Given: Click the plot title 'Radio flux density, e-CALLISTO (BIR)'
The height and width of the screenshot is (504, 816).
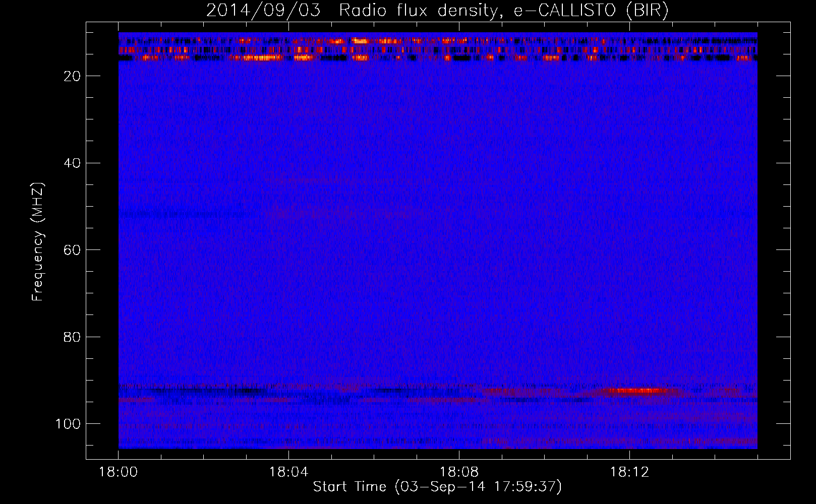Looking at the screenshot, I should pyautogui.click(x=503, y=11).
